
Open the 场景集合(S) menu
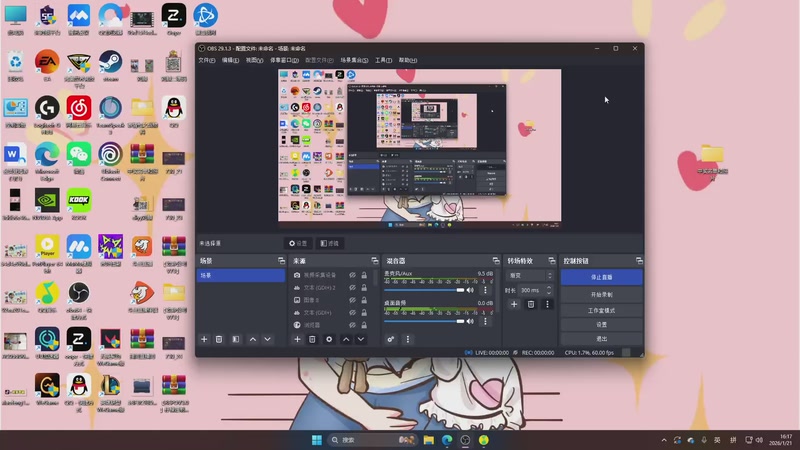click(354, 60)
